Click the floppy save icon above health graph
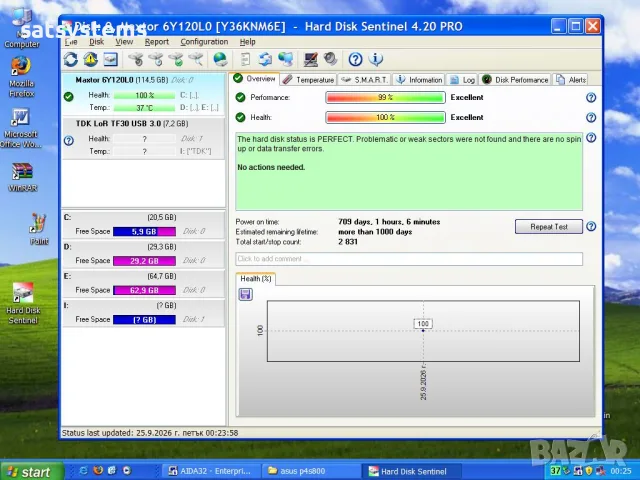Viewport: 640px width, 480px height. pyautogui.click(x=245, y=294)
